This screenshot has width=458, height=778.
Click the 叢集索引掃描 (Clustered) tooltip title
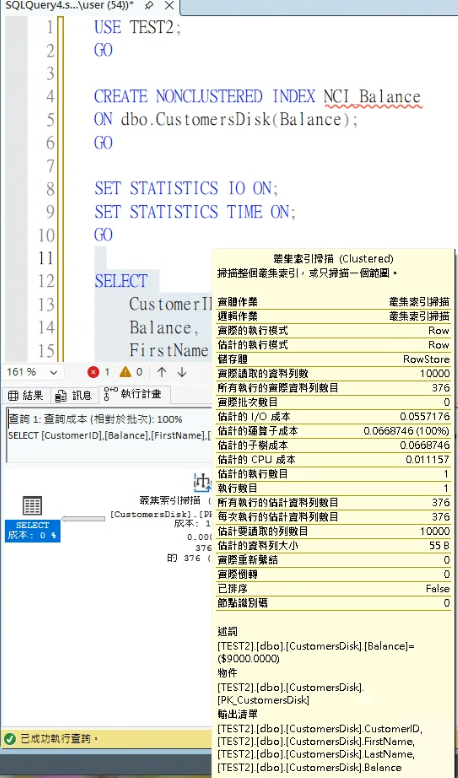(x=333, y=259)
